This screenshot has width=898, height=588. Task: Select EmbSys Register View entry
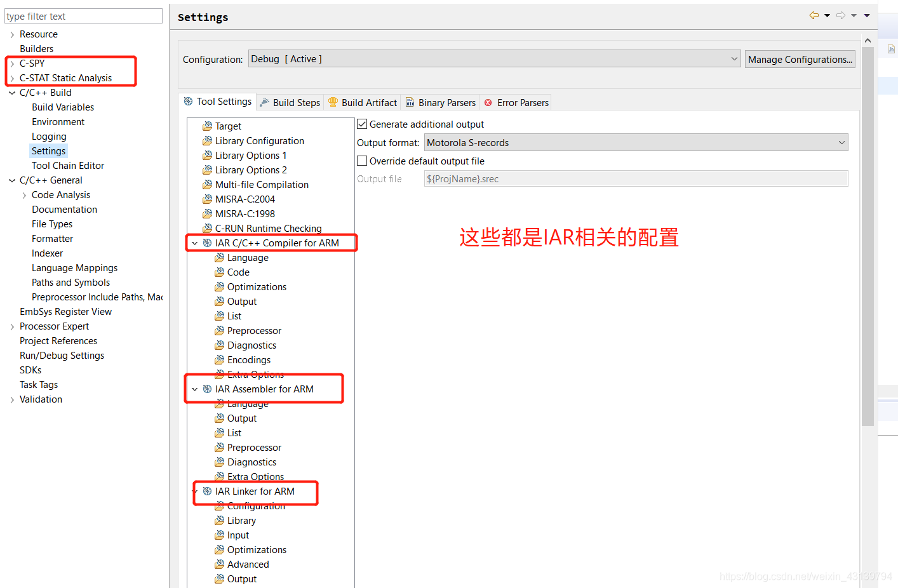[x=65, y=312]
